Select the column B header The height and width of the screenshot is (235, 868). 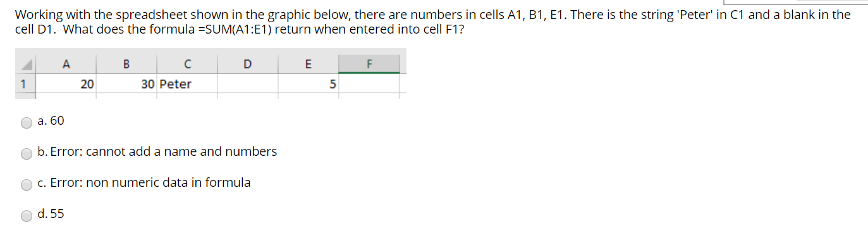click(x=126, y=63)
